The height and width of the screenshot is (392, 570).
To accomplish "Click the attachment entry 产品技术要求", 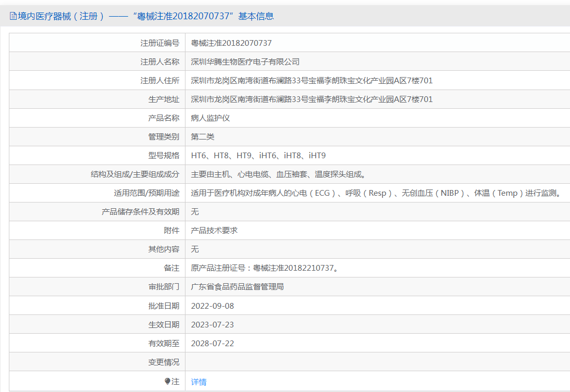I will point(214,231).
